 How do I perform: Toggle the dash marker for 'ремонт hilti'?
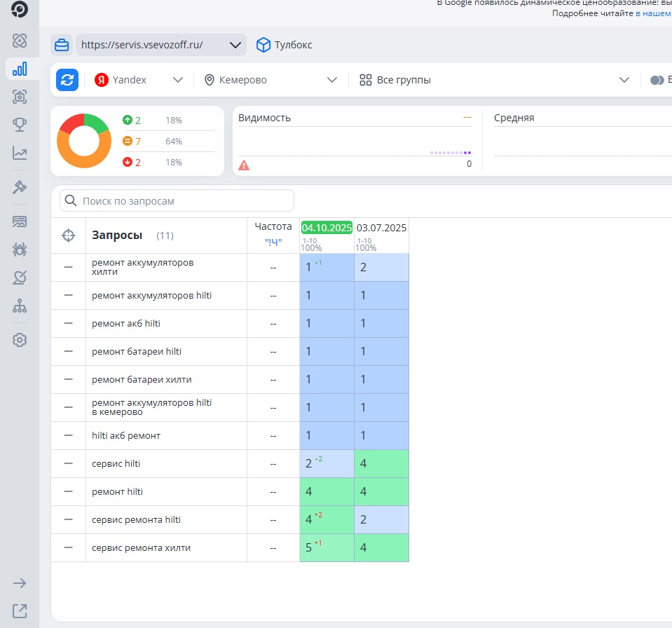tap(68, 491)
